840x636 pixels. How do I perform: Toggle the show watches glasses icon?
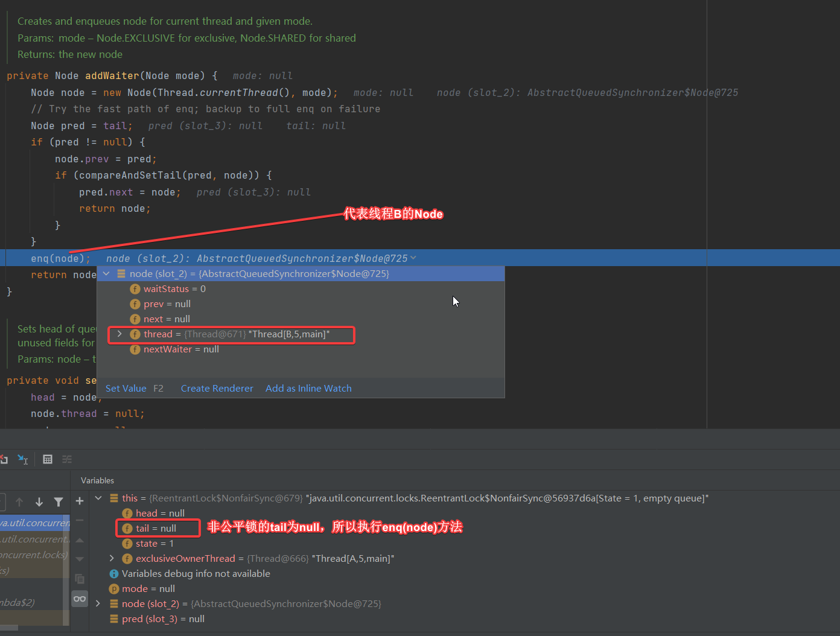pyautogui.click(x=80, y=599)
